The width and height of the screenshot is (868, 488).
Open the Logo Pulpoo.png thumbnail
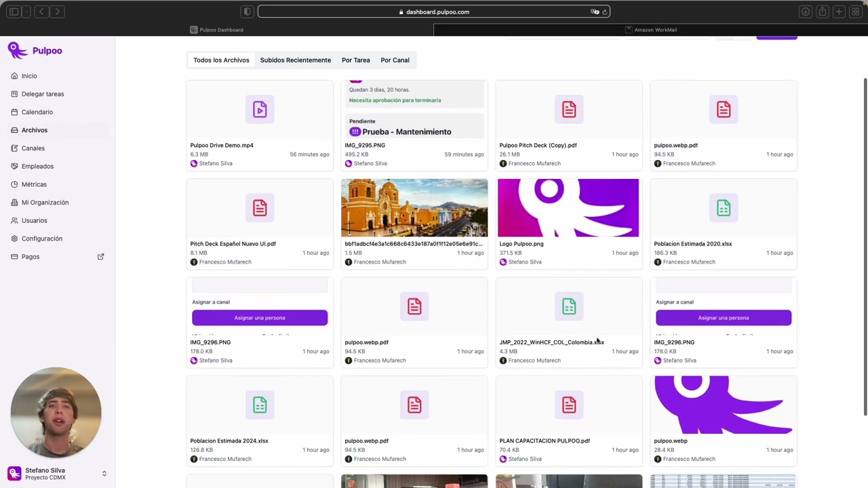[x=568, y=208]
